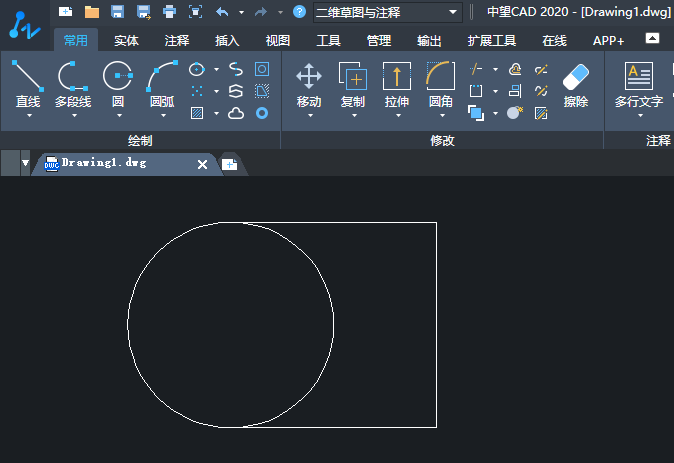
Task: Undo the last action
Action: [222, 12]
